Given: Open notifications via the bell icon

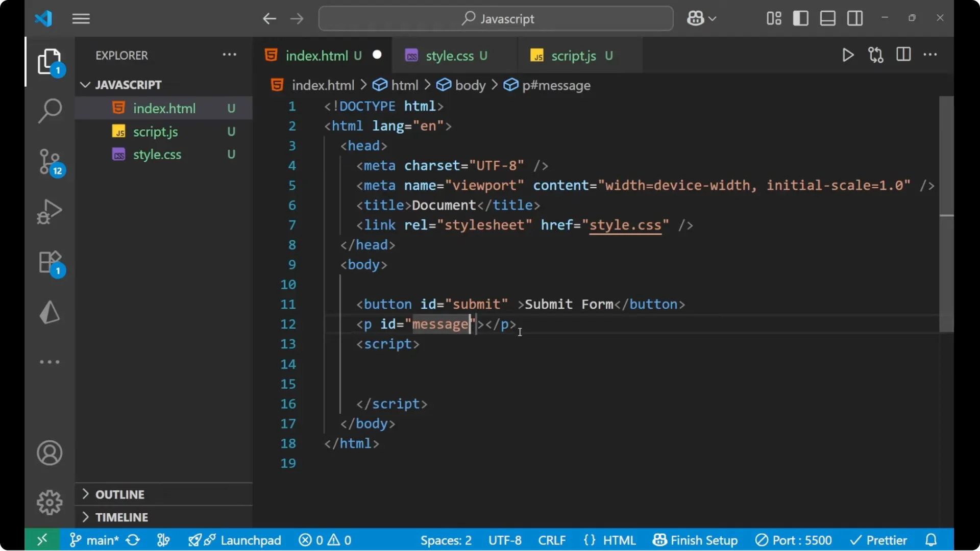Looking at the screenshot, I should (931, 540).
